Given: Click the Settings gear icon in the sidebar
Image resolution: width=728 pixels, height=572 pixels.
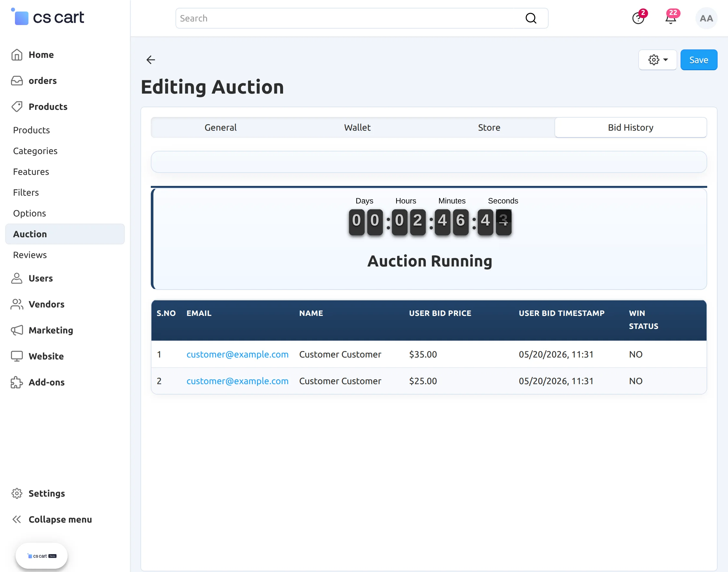Looking at the screenshot, I should point(17,493).
